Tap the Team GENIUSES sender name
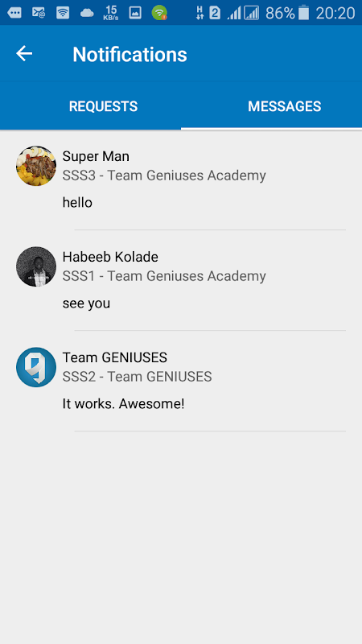The height and width of the screenshot is (644, 362). pyautogui.click(x=114, y=357)
